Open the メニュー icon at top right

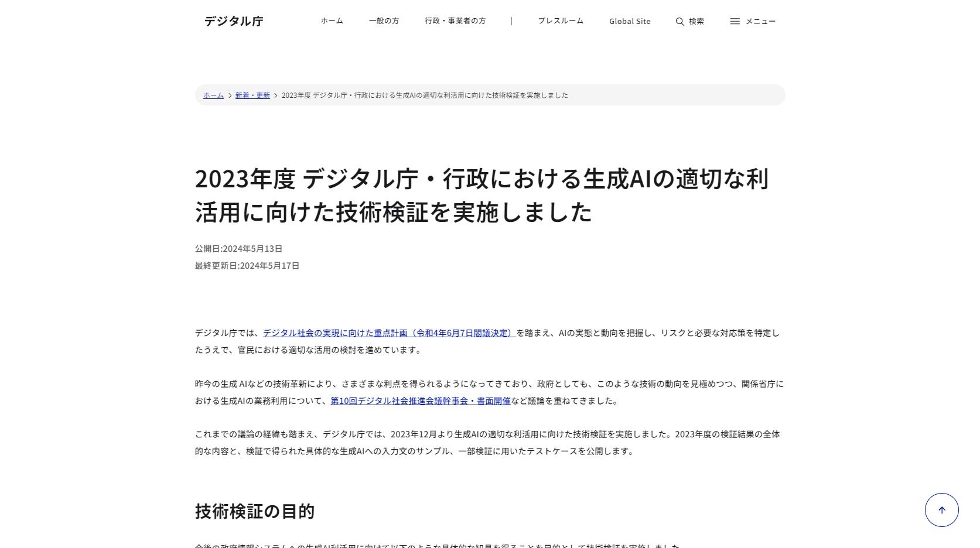tap(753, 21)
